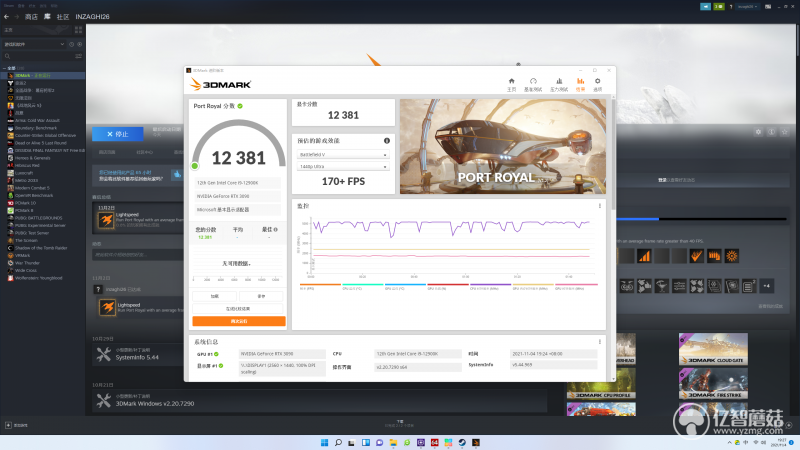This screenshot has height=450, width=800.
Task: Open 1440p Ultra resolution dropdown
Action: click(x=343, y=166)
